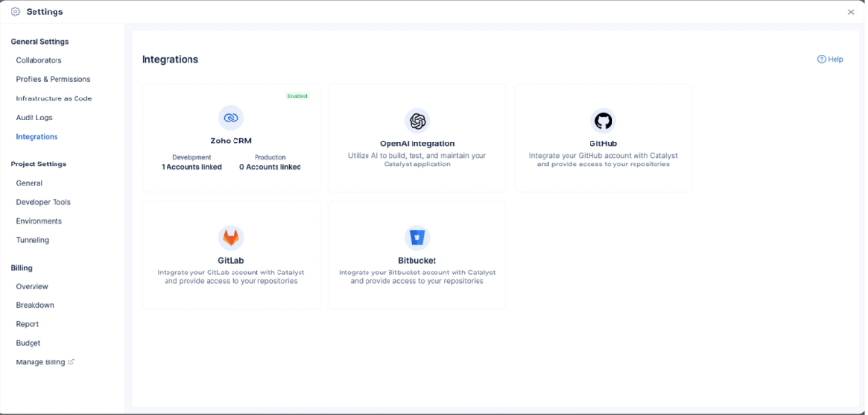This screenshot has width=868, height=415.
Task: Close the Settings dialog with X
Action: tap(851, 12)
